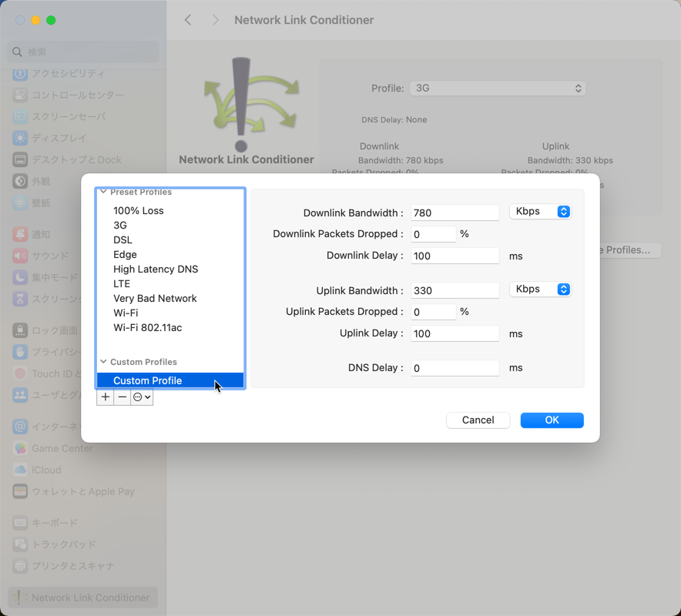Viewport: 681px width, 616px height.
Task: Confirm profile changes with OK
Action: (552, 420)
